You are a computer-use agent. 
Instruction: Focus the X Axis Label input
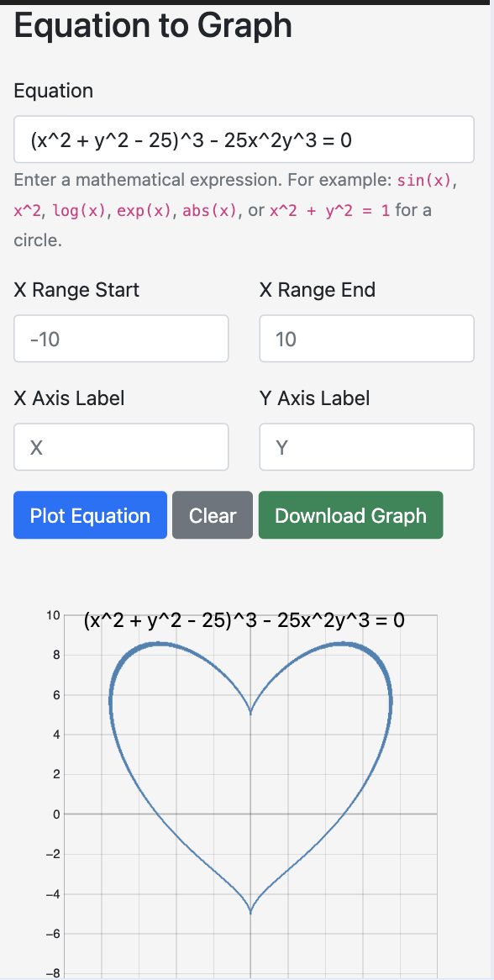point(121,446)
